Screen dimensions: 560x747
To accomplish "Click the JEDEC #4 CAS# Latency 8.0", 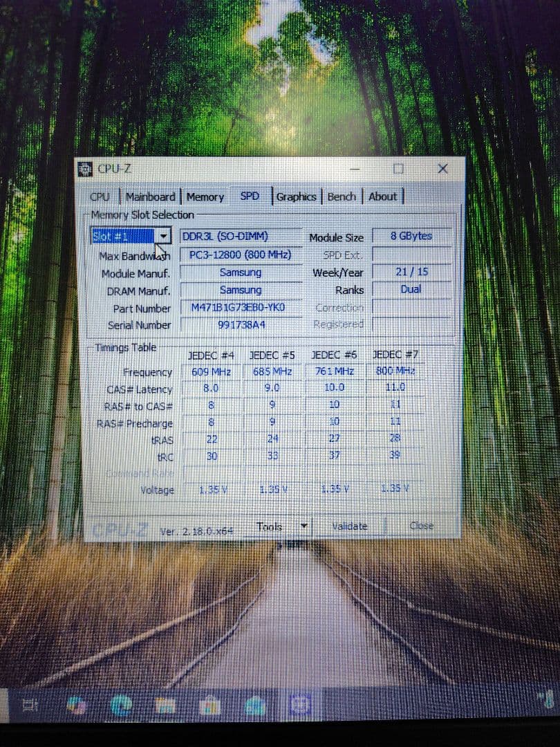I will tap(211, 388).
